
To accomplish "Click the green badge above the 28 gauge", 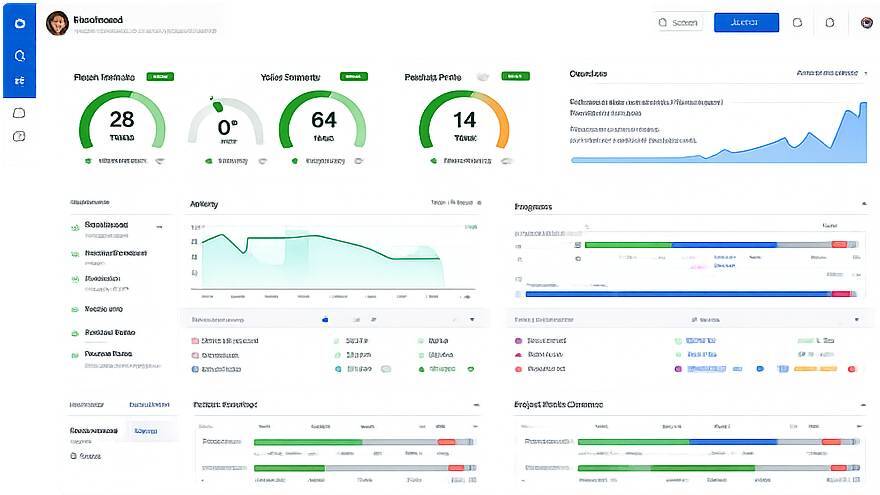I will coord(160,76).
